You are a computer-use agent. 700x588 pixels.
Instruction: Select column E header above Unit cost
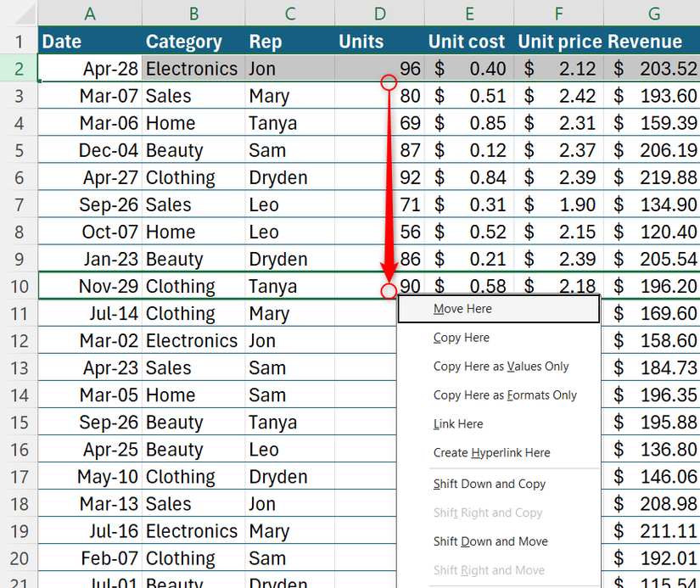pyautogui.click(x=468, y=14)
